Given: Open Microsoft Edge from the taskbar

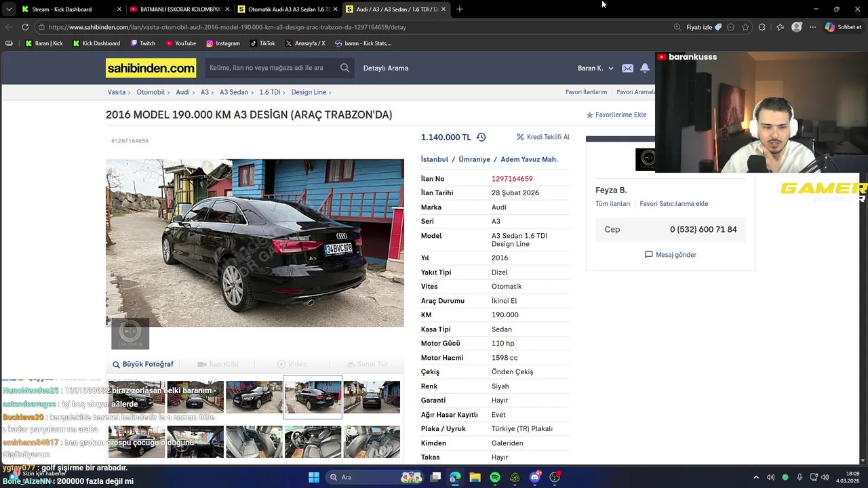Looking at the screenshot, I should 455,477.
